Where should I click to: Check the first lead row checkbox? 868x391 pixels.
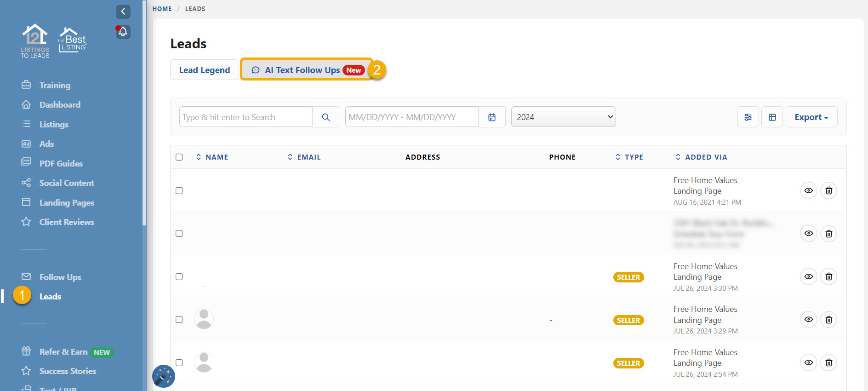click(x=179, y=191)
